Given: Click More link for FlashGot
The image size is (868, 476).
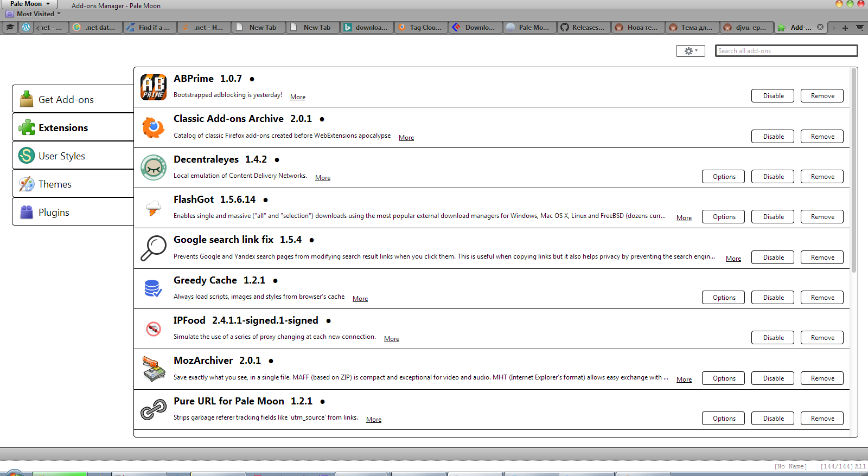Looking at the screenshot, I should click(684, 218).
